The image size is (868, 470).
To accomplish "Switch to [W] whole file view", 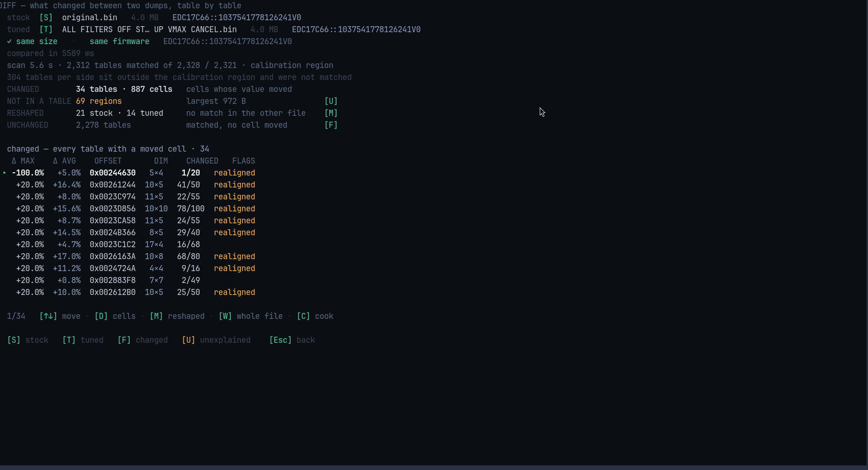I will (x=251, y=316).
